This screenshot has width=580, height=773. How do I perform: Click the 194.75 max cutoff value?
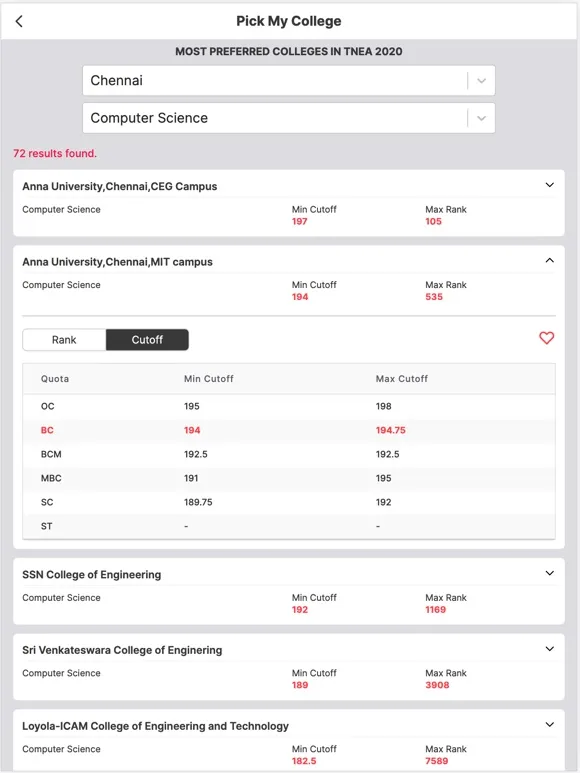[x=390, y=430]
